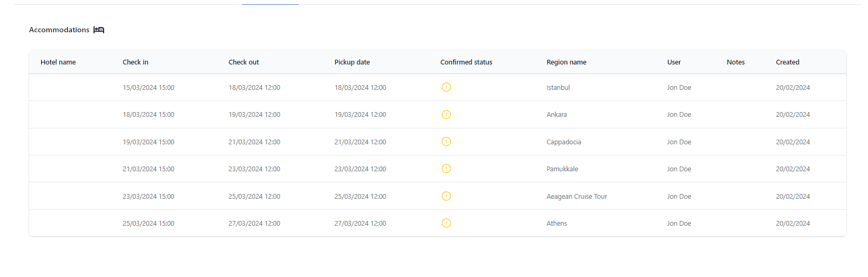The height and width of the screenshot is (277, 868).
Task: Click the Athens region name
Action: click(556, 224)
